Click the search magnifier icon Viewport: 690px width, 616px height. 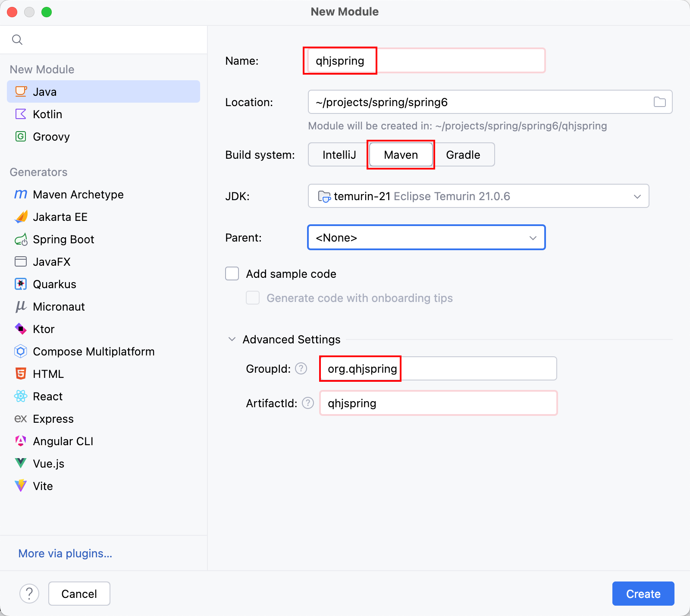point(17,40)
